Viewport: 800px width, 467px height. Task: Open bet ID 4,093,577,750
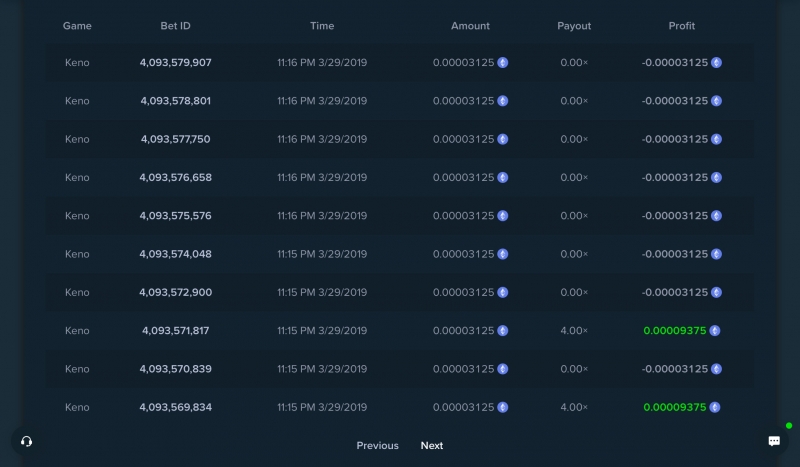pos(176,139)
